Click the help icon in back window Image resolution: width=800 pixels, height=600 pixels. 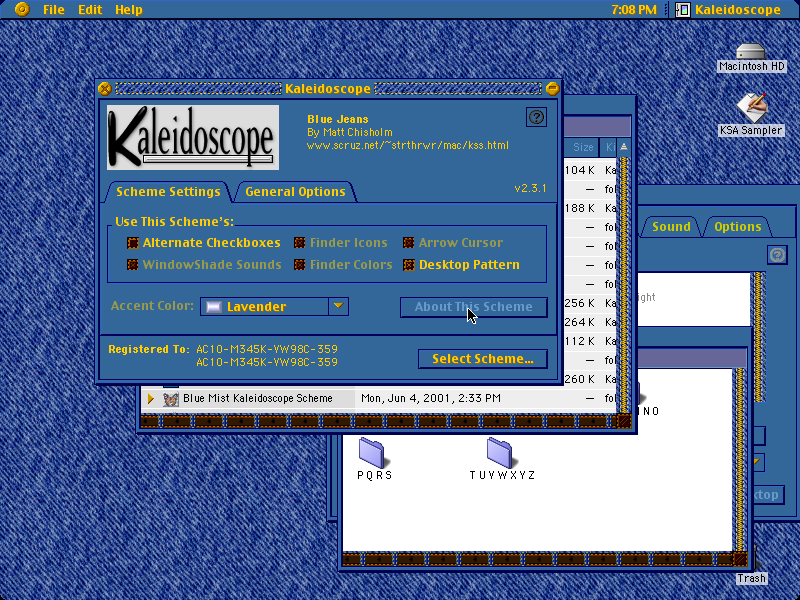[x=777, y=255]
